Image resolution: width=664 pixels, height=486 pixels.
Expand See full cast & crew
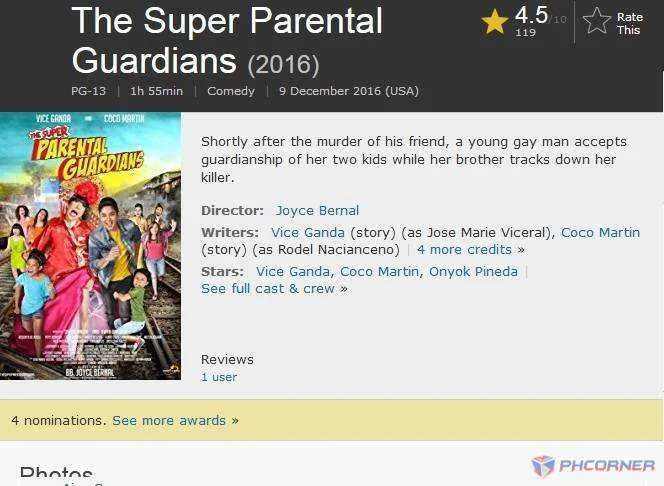[x=274, y=289]
